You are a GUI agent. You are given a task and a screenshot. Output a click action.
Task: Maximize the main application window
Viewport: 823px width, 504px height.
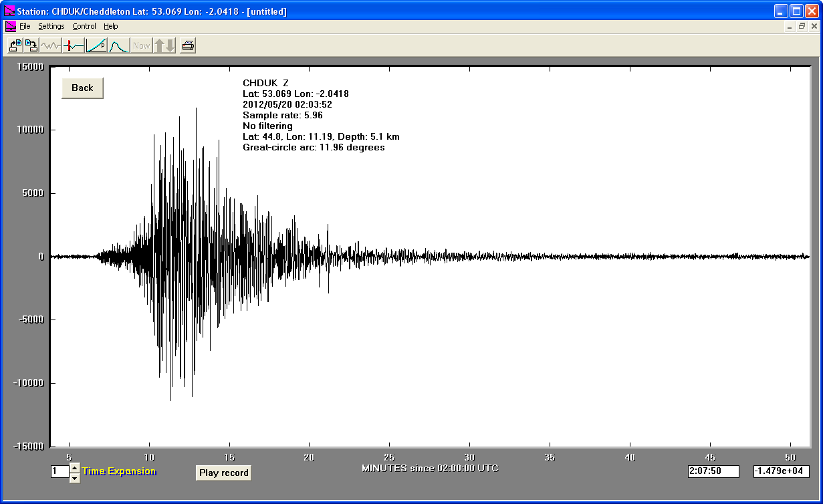(x=796, y=11)
